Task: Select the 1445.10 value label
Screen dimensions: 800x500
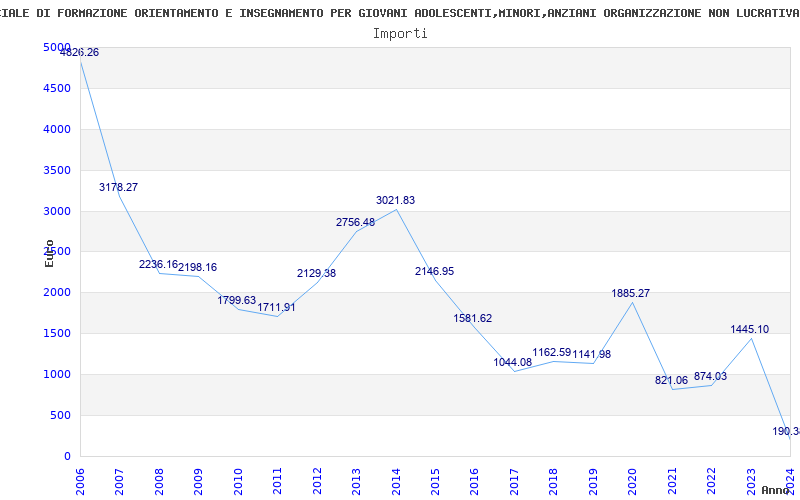Action: click(749, 329)
